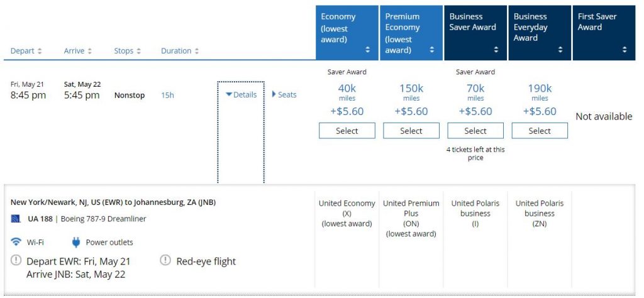Select the 190k miles Business Everyday fare

coord(539,131)
